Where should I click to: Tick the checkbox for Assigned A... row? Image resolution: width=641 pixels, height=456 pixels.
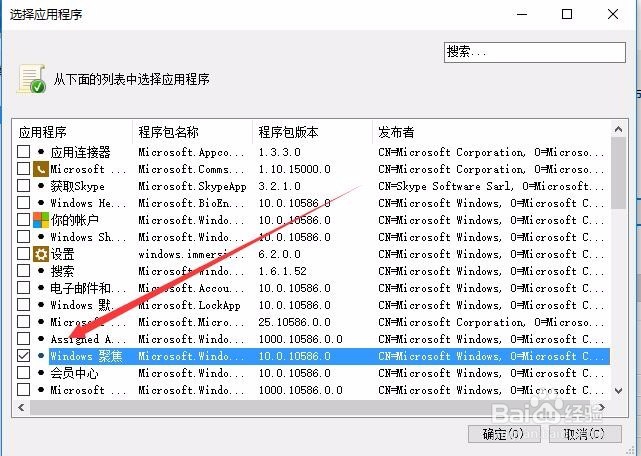[24, 339]
